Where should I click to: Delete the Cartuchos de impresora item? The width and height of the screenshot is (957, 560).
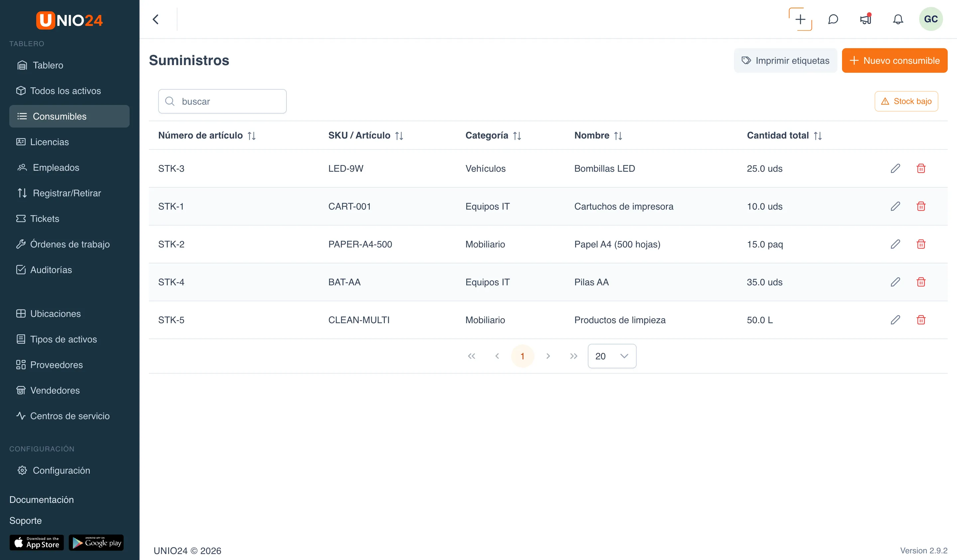pyautogui.click(x=920, y=206)
